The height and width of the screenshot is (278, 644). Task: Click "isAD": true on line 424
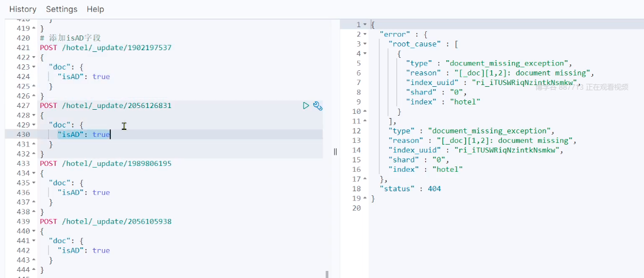(x=84, y=77)
